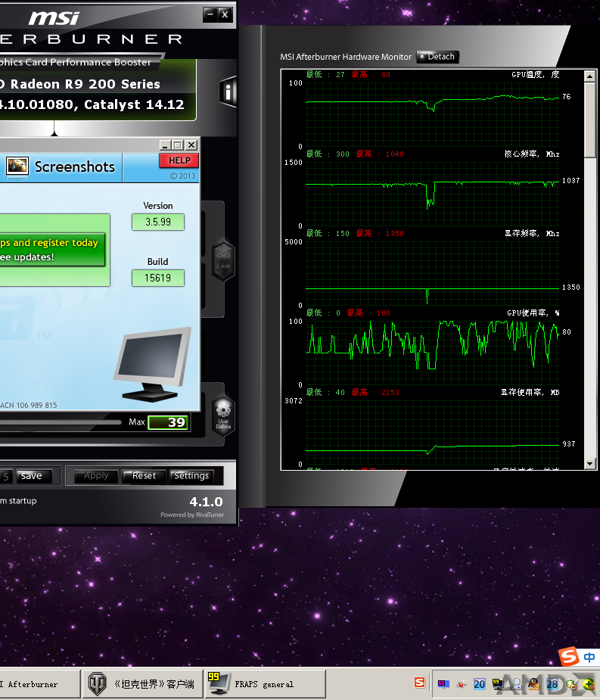Click the Link hexagon icon in Afterburner
600x700 pixels.
coord(223,261)
